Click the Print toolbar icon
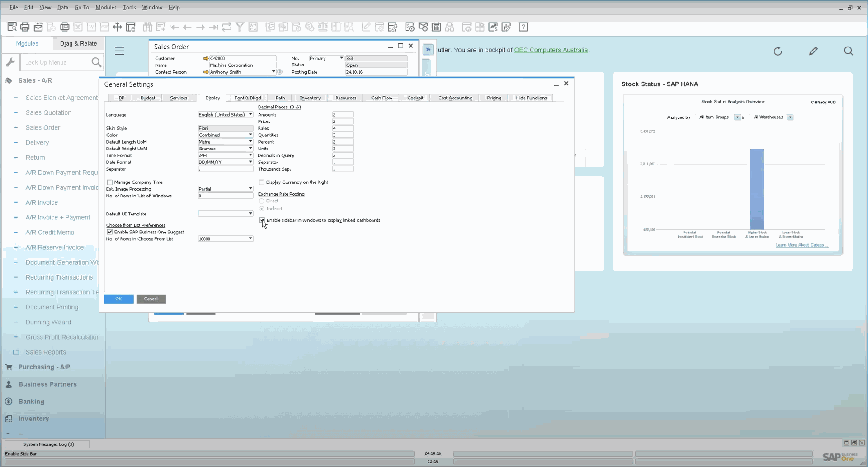Screen dimensions: 868x467 25,27
